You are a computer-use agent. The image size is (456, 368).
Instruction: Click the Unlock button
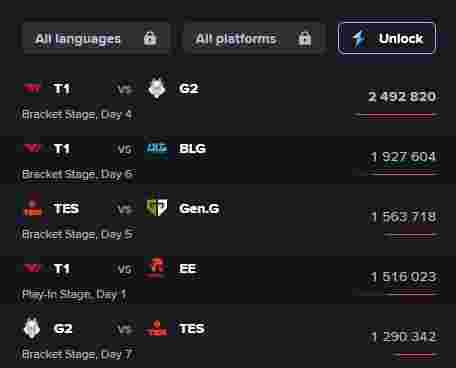[387, 38]
